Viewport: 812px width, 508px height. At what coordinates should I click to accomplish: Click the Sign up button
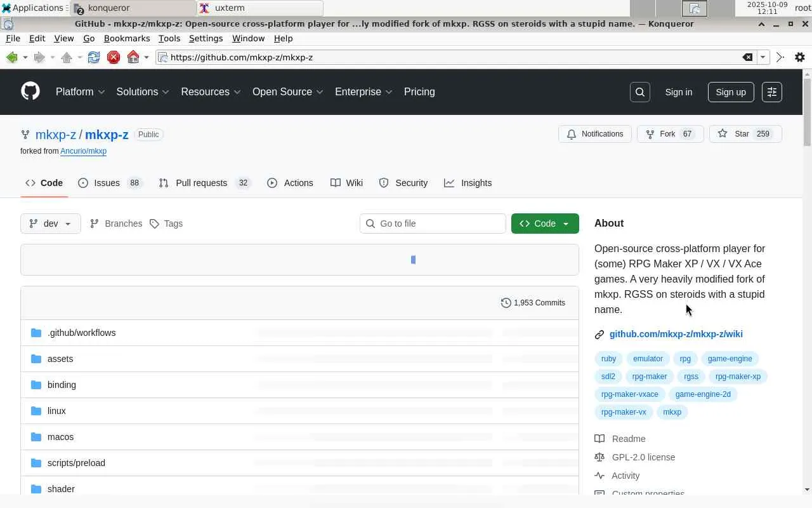(x=731, y=92)
